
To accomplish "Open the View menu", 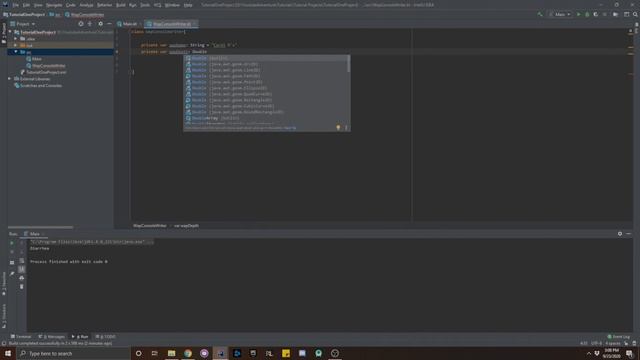I will 38,5.
